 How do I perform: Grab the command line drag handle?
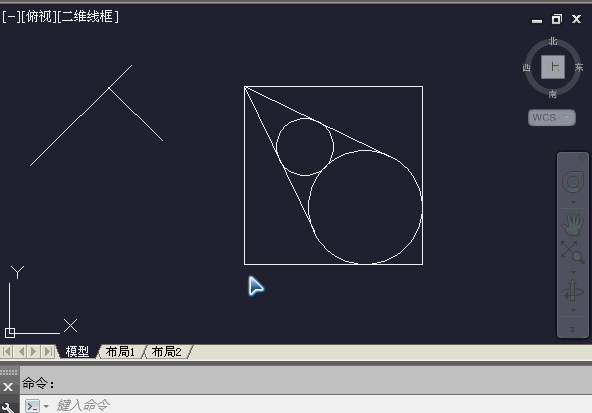(x=9, y=373)
